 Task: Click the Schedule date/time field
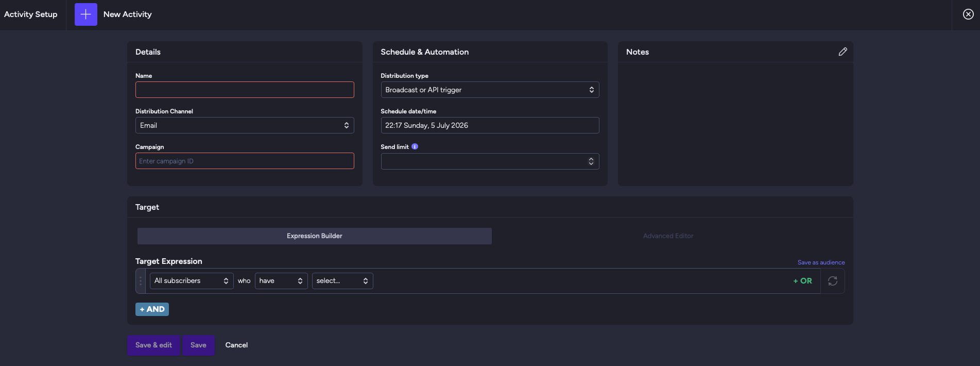[x=490, y=125]
